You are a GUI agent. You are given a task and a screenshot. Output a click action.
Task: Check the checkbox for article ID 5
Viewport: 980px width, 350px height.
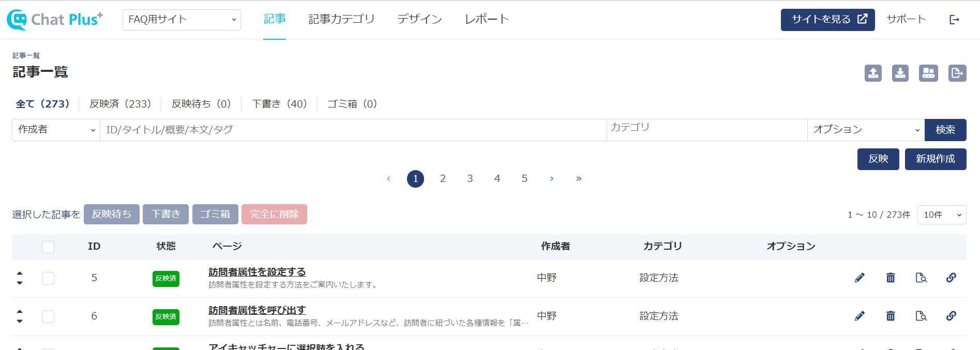pos(48,278)
